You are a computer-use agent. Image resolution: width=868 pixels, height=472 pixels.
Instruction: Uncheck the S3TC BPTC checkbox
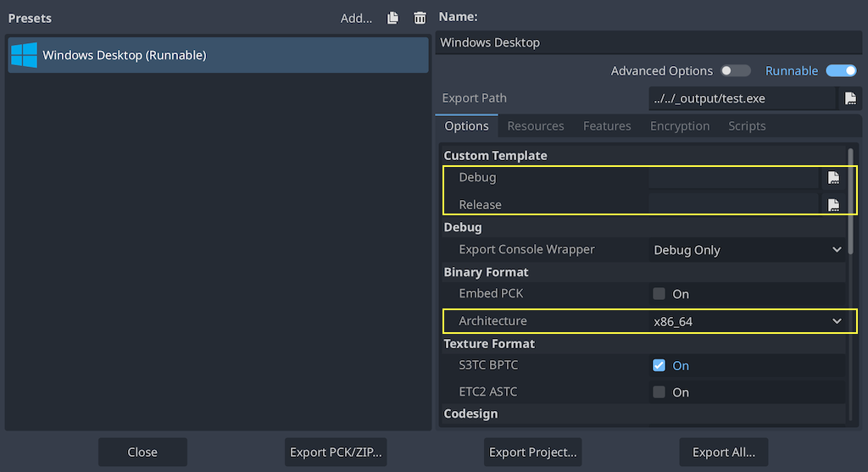point(659,366)
